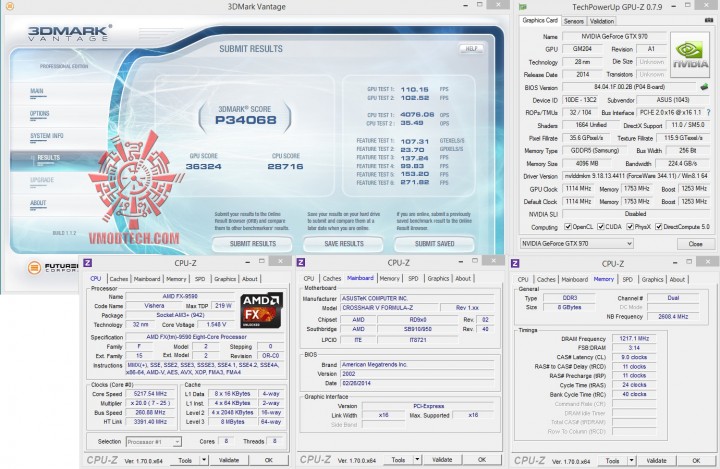
Task: Select Mainboard tab in CPU-Z Mainboard window
Action: tap(360, 278)
